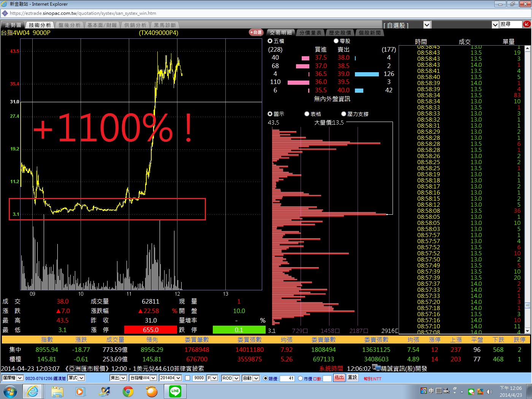This screenshot has width=532, height=399.
Task: Choose the 圖示 chart view radio
Action: [x=270, y=114]
